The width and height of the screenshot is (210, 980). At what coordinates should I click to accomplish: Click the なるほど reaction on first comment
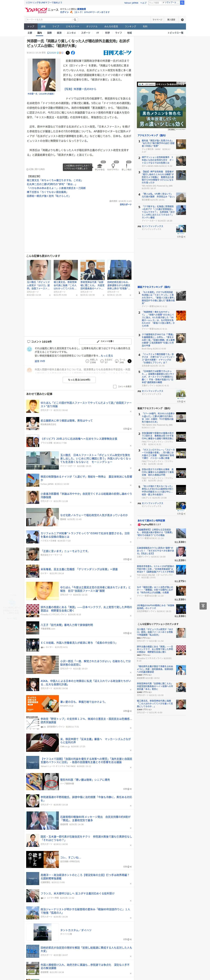pyautogui.click(x=107, y=361)
